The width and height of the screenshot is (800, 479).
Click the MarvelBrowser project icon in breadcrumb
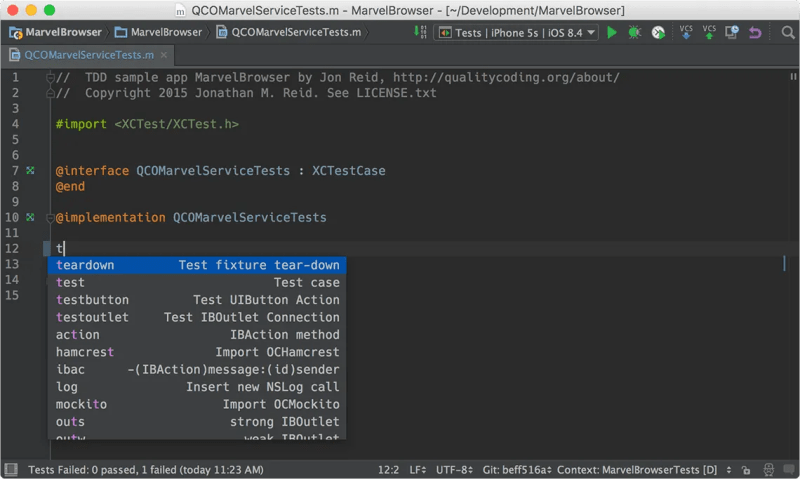16,33
